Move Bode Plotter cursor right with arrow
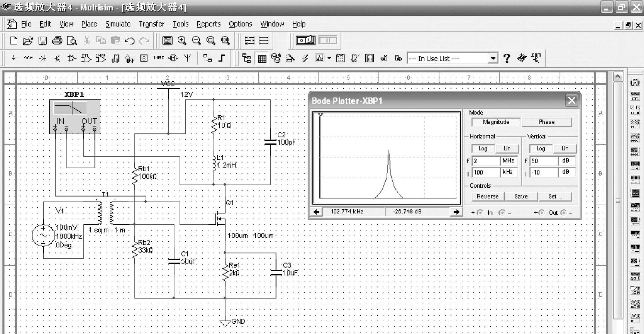The image size is (644, 334). pos(456,212)
